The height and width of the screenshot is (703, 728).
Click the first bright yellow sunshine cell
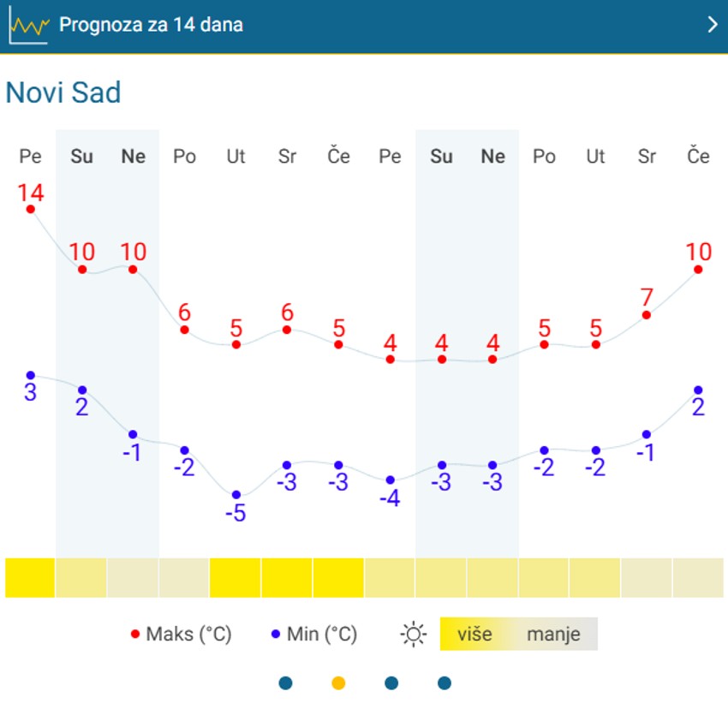pos(30,577)
